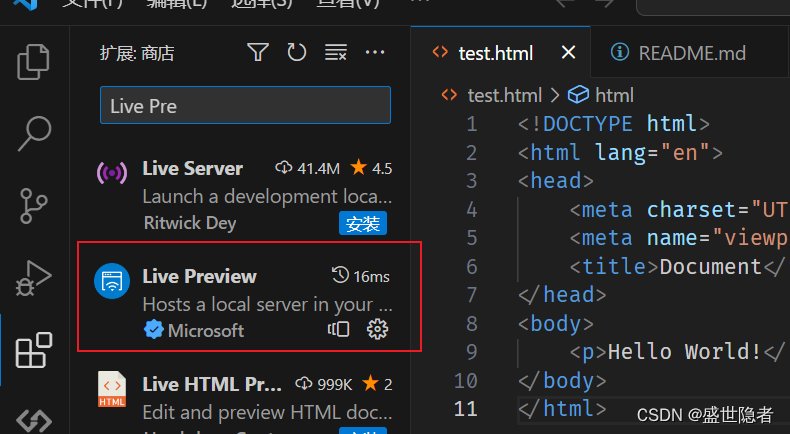
Task: Click Live Preview sync/remote indicator icon
Action: click(x=339, y=330)
